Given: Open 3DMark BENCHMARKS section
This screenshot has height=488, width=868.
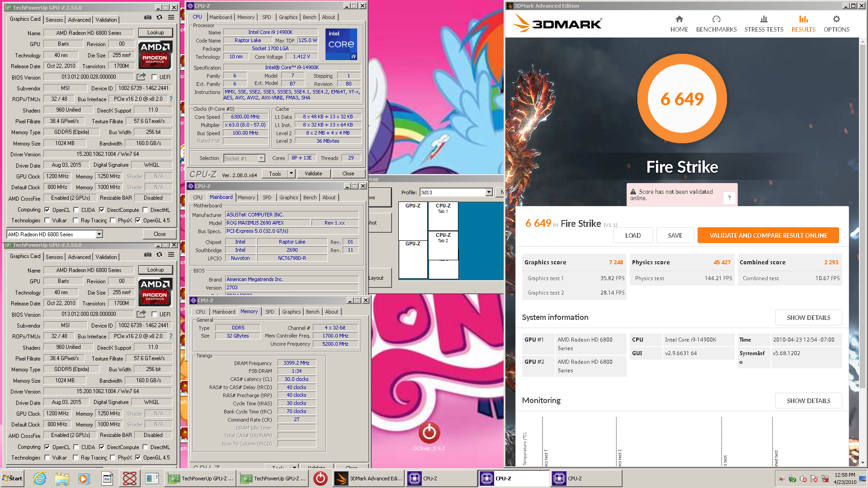Looking at the screenshot, I should [716, 24].
